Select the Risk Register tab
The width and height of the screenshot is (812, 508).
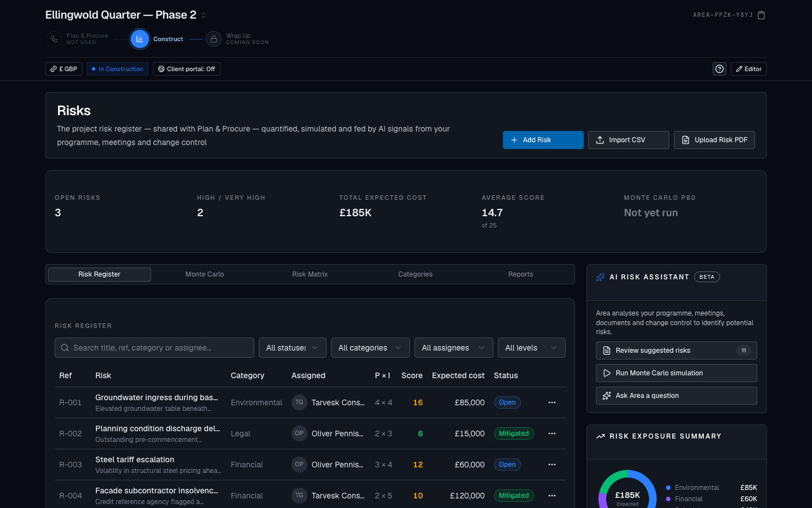click(99, 274)
